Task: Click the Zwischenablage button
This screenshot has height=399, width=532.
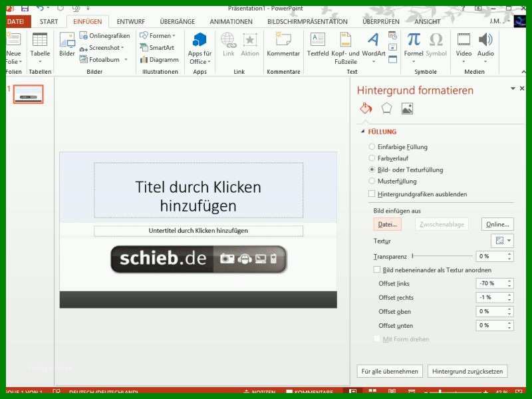Action: coord(442,224)
